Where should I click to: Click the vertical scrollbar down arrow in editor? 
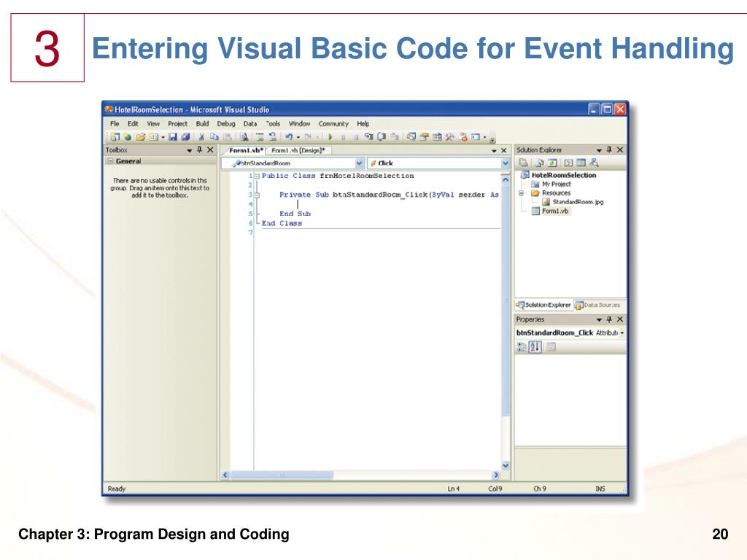tap(506, 466)
